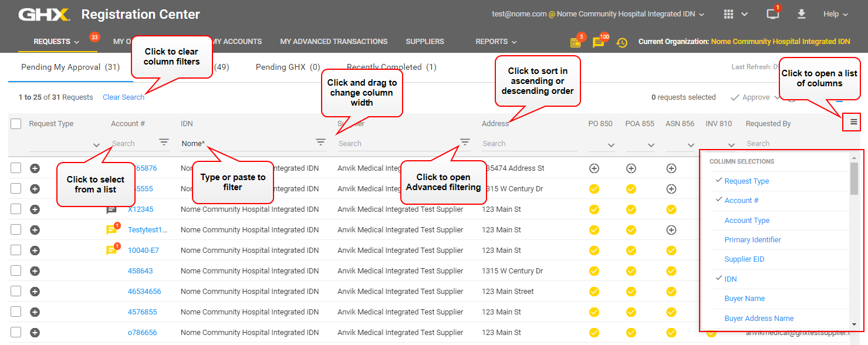Click the Address search field

click(528, 144)
